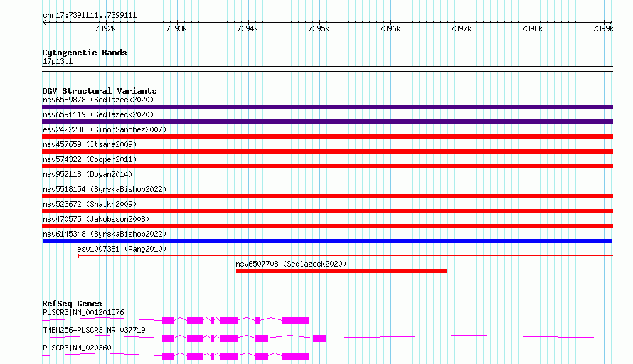Click the purple bar under nsv6591119
This screenshot has height=364, width=633.
click(327, 122)
